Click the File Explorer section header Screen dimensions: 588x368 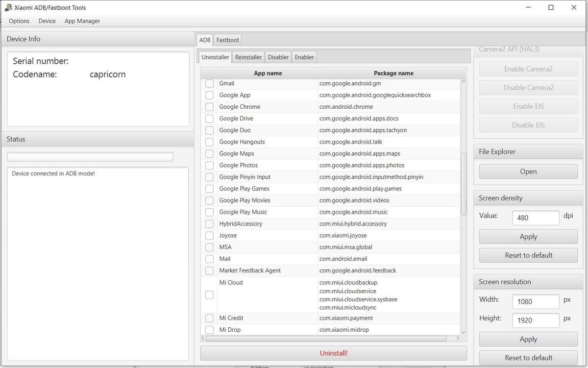click(528, 151)
